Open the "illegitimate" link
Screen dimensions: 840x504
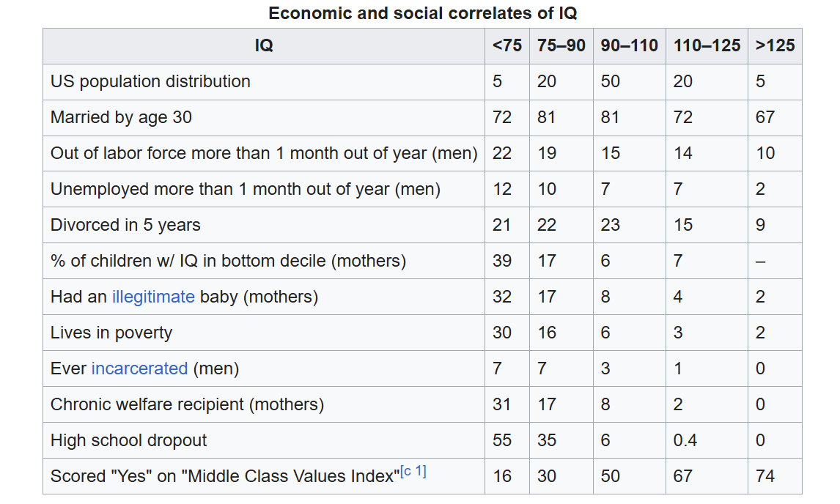(x=153, y=297)
